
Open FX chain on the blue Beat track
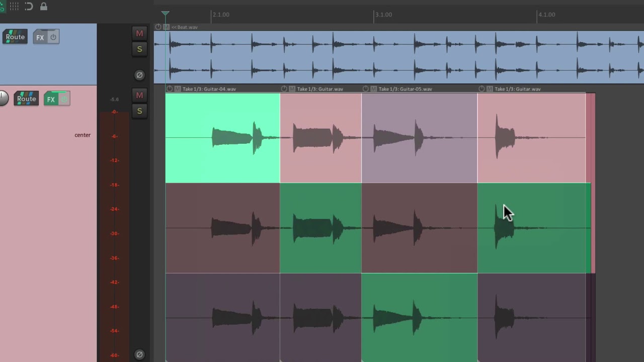(40, 37)
